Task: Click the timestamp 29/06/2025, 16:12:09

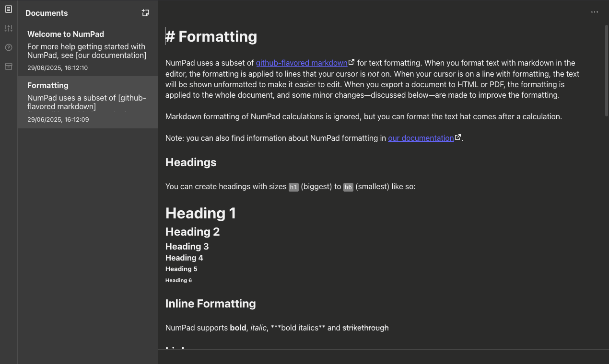Action: point(58,119)
